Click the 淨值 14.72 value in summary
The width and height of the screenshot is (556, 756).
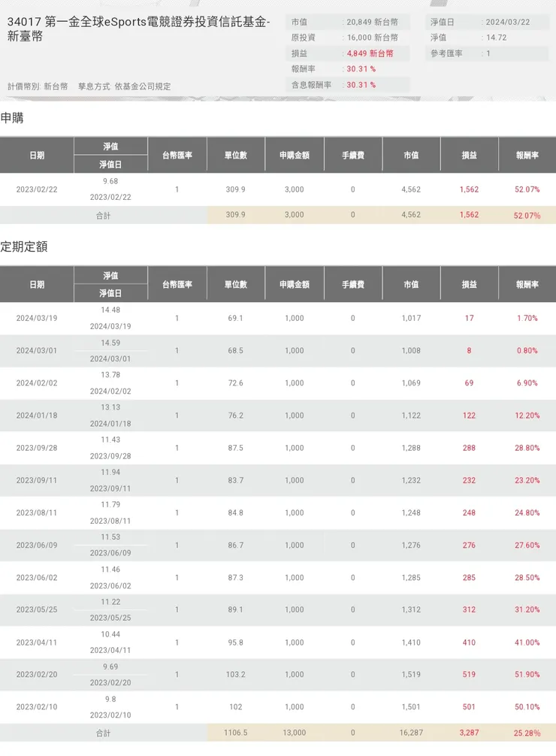point(496,38)
